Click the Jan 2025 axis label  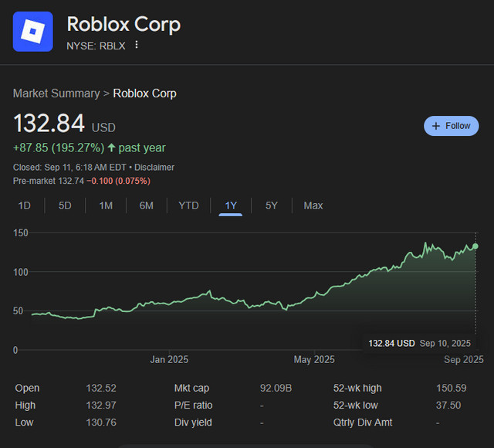169,359
